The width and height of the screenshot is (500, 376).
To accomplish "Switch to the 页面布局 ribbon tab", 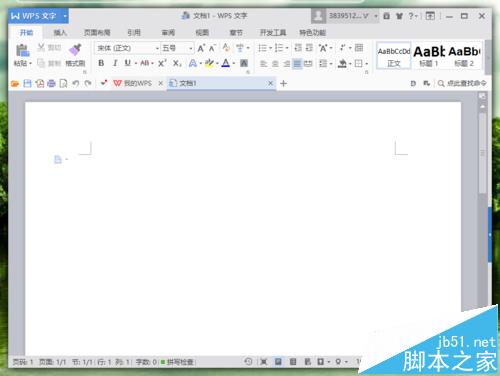I will click(x=97, y=32).
